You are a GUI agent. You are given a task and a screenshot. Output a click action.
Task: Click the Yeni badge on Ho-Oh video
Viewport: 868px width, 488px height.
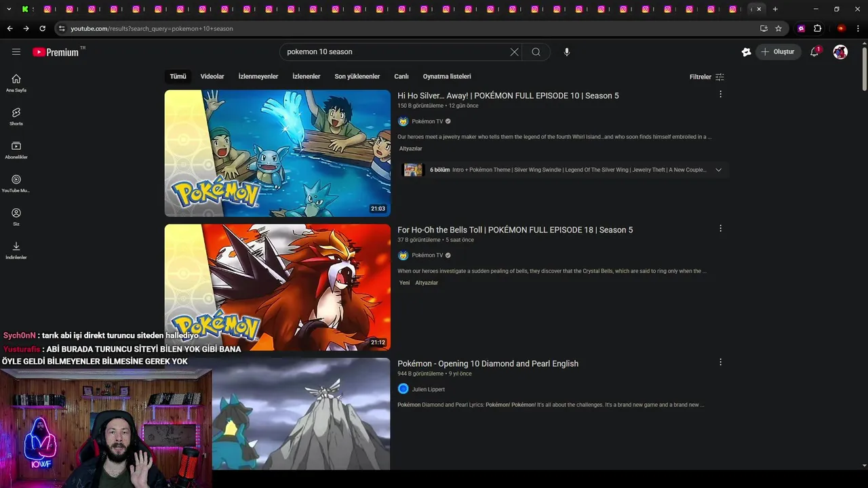coord(404,283)
